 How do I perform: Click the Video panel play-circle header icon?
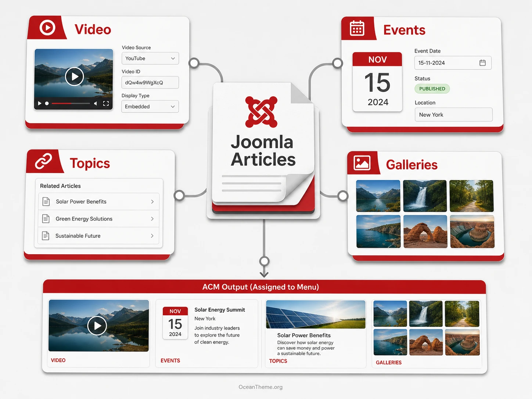click(x=47, y=28)
